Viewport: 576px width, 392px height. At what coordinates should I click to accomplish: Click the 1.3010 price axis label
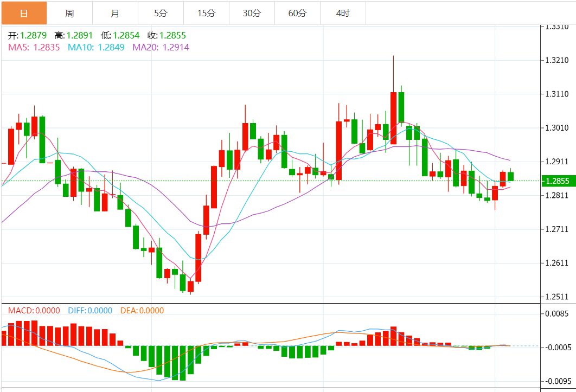(557, 128)
